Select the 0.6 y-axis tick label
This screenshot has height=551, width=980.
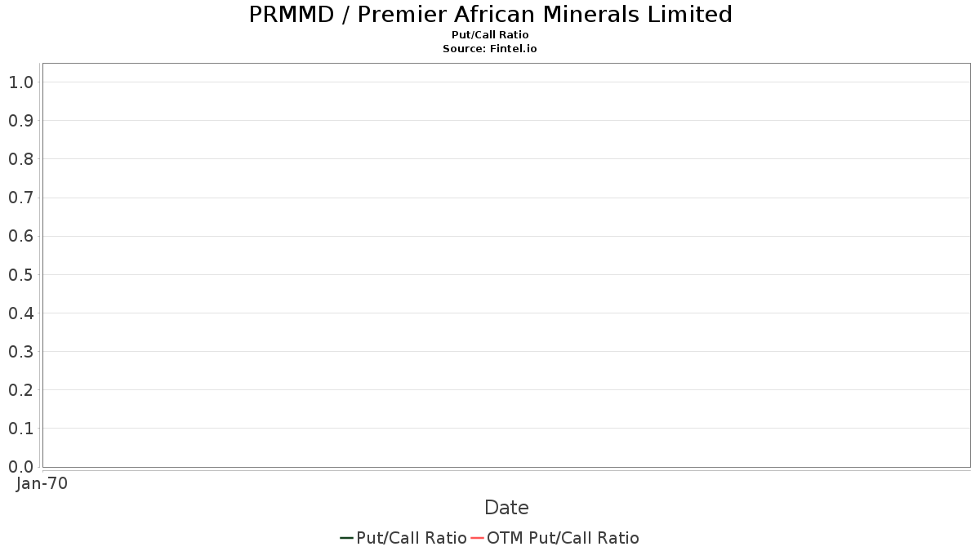[x=20, y=236]
